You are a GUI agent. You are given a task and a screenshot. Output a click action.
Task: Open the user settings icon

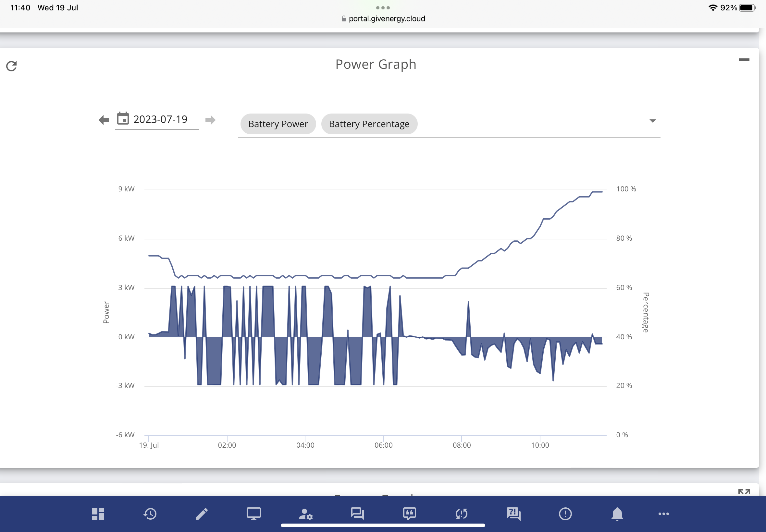pos(305,514)
